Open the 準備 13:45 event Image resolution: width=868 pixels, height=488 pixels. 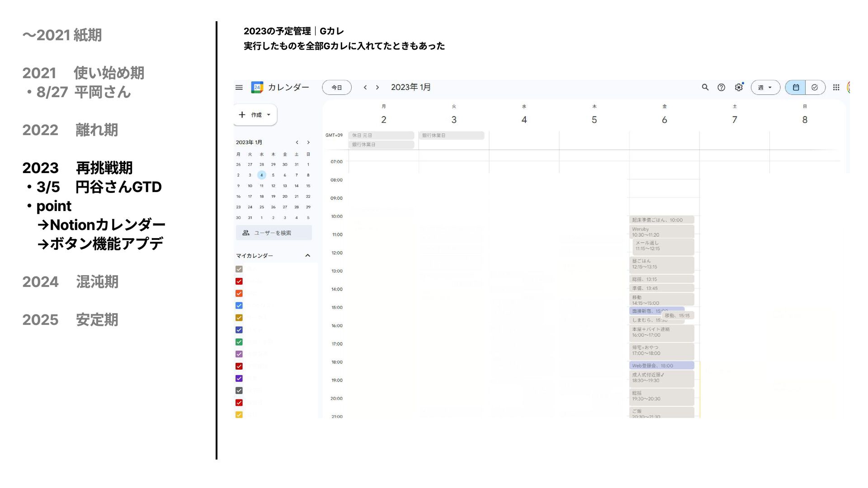click(661, 288)
